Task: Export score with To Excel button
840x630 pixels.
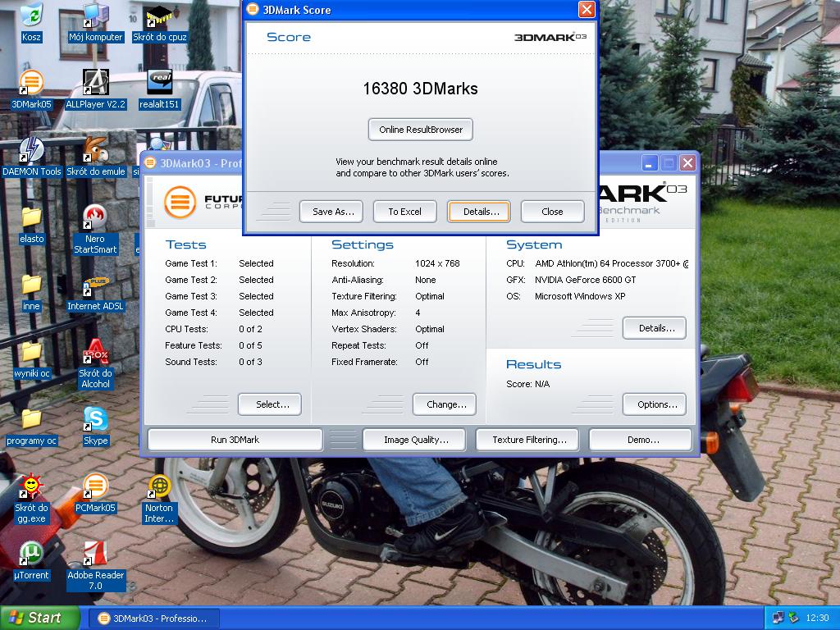Action: click(405, 212)
